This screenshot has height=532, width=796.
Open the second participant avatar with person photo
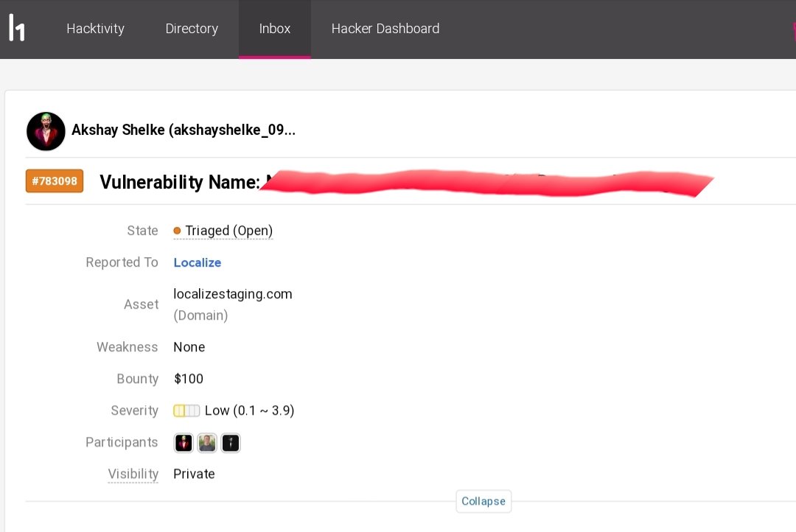tap(207, 443)
